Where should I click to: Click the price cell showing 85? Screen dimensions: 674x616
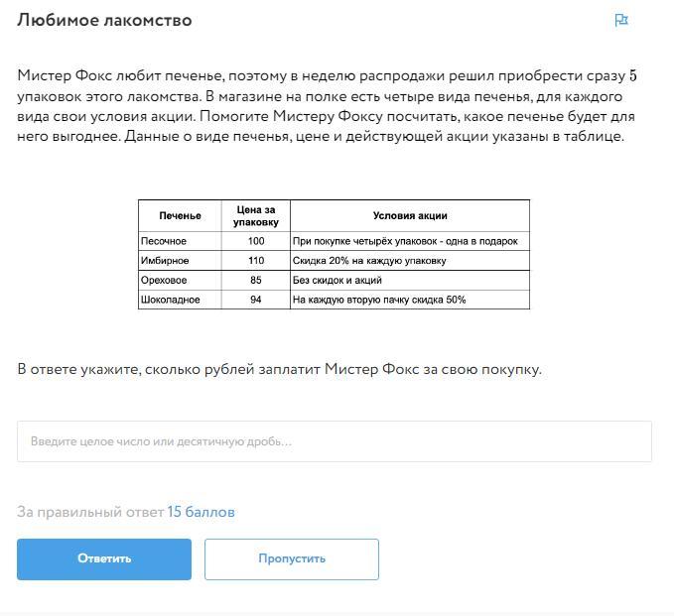coord(256,280)
